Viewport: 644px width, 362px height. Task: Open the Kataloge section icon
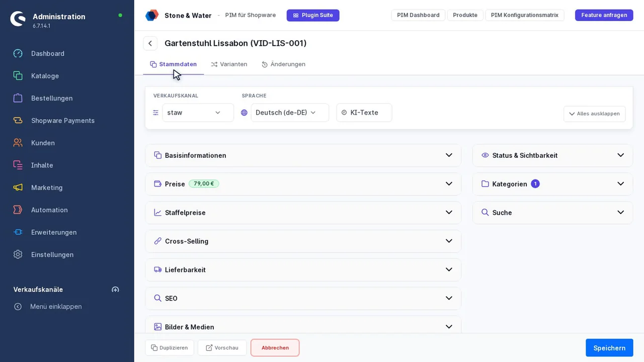[18, 75]
